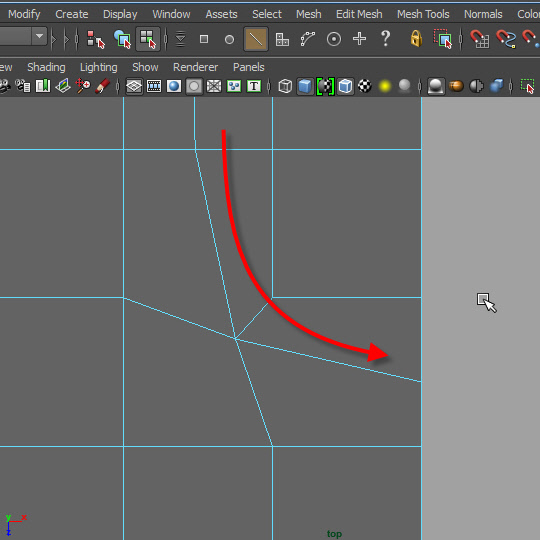Enable snap to curves magnet icon

[506, 39]
